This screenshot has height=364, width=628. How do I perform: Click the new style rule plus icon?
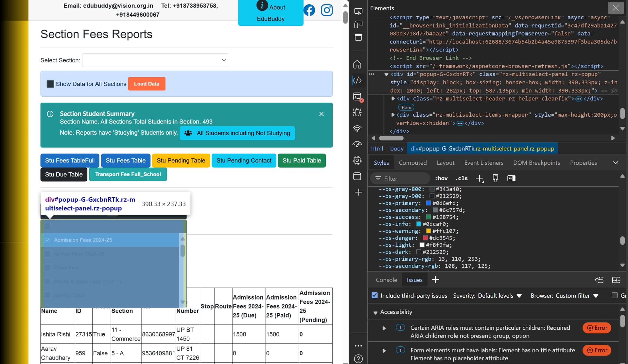click(480, 178)
